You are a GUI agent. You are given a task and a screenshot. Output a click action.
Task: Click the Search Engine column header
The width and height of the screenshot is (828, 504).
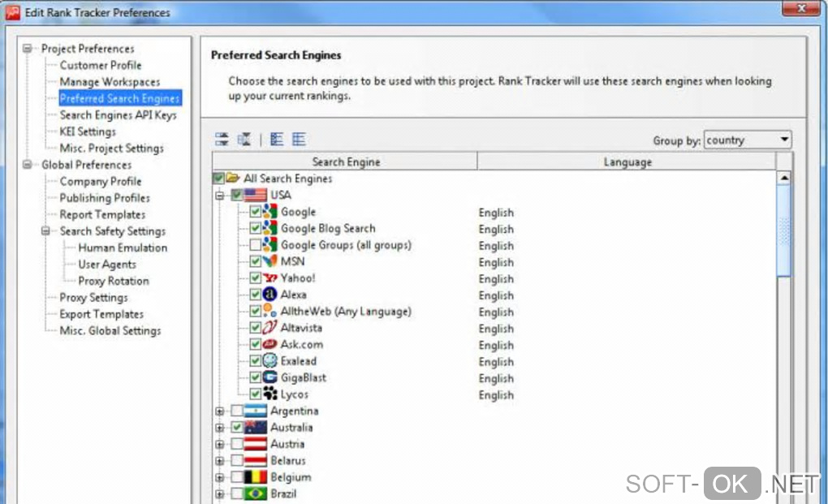[x=345, y=162]
